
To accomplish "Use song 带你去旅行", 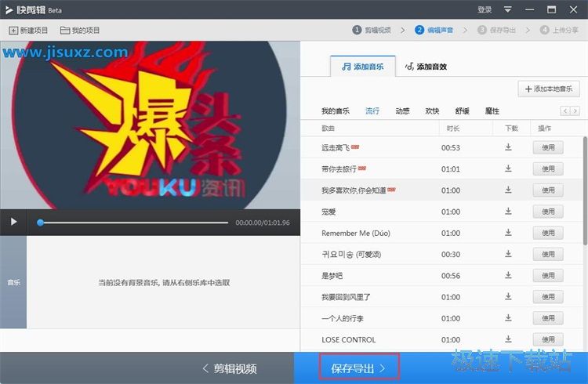I will click(x=548, y=168).
